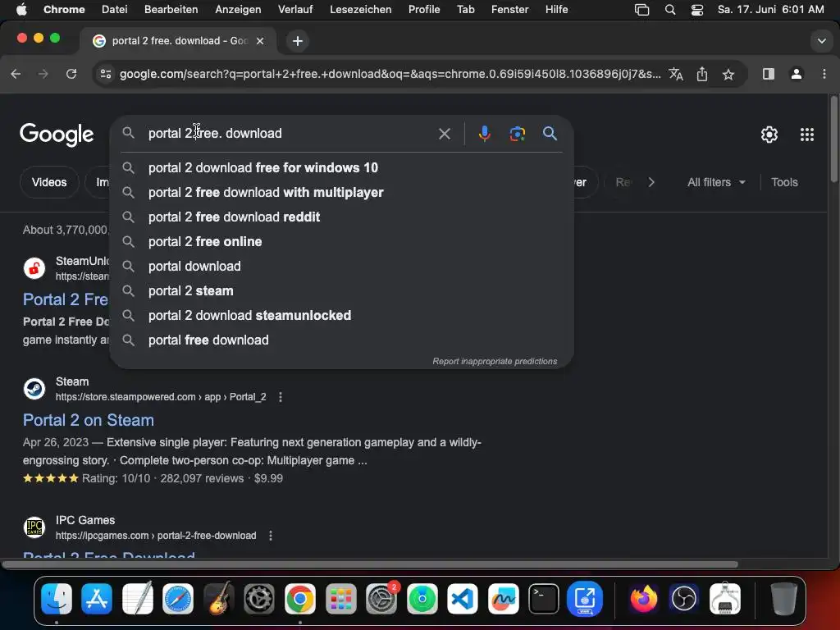Reload the current page
The height and width of the screenshot is (630, 840).
[x=71, y=74]
